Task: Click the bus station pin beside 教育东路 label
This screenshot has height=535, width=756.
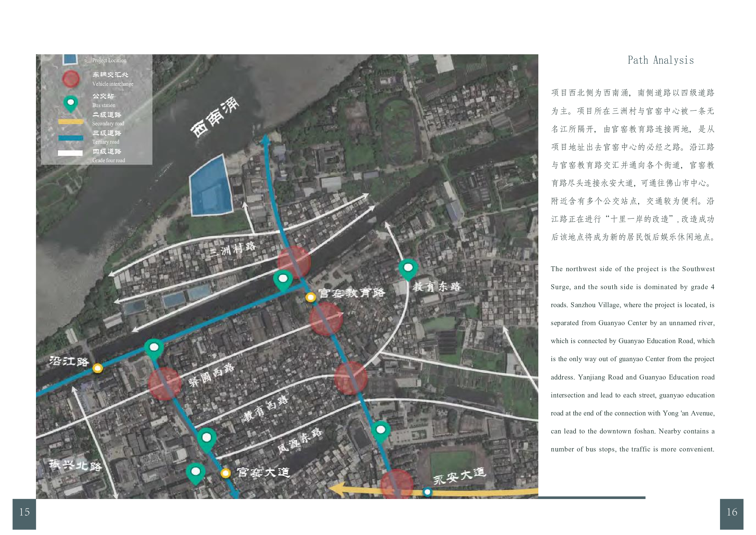Action: [408, 268]
